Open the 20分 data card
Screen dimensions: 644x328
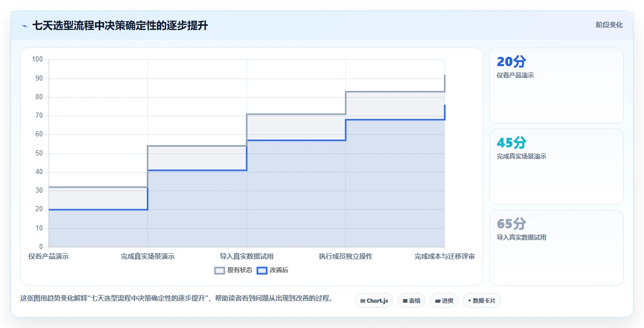(557, 86)
